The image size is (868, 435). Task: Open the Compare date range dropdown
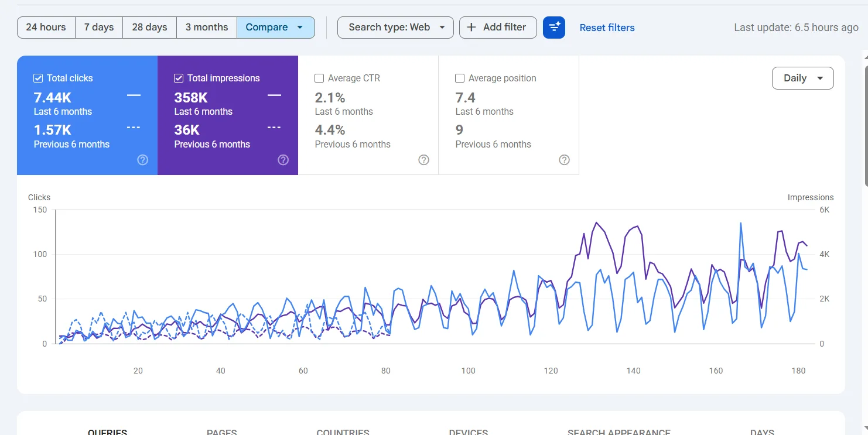[276, 28]
